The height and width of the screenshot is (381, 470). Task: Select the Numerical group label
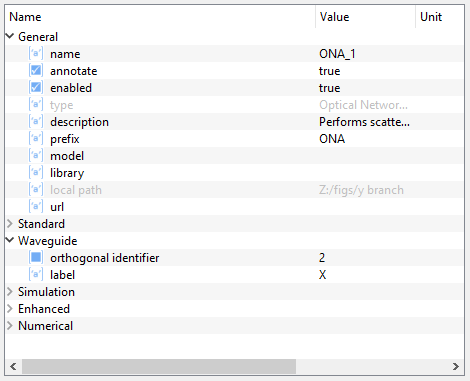45,326
